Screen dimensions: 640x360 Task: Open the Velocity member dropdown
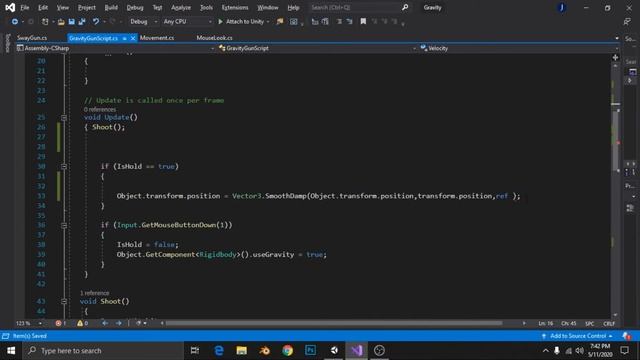(519, 48)
